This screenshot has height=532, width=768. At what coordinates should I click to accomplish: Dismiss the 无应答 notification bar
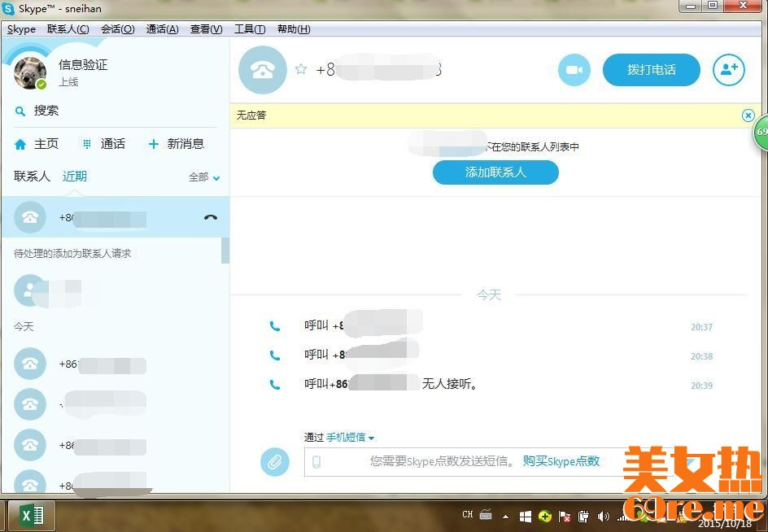(748, 116)
